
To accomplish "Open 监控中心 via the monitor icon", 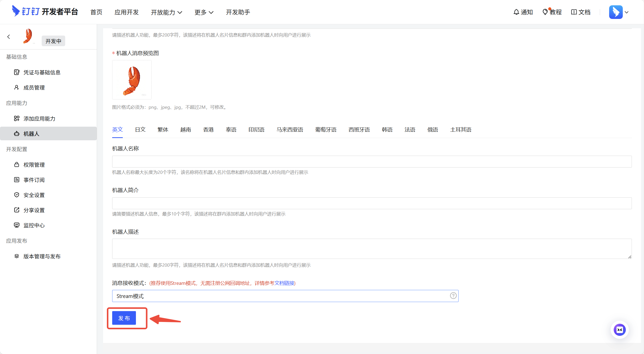I will tap(17, 225).
